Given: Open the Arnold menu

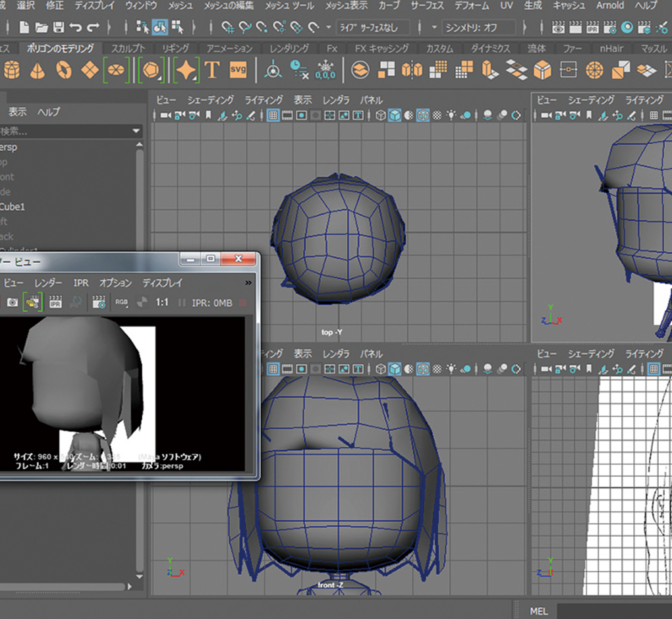Looking at the screenshot, I should click(610, 5).
